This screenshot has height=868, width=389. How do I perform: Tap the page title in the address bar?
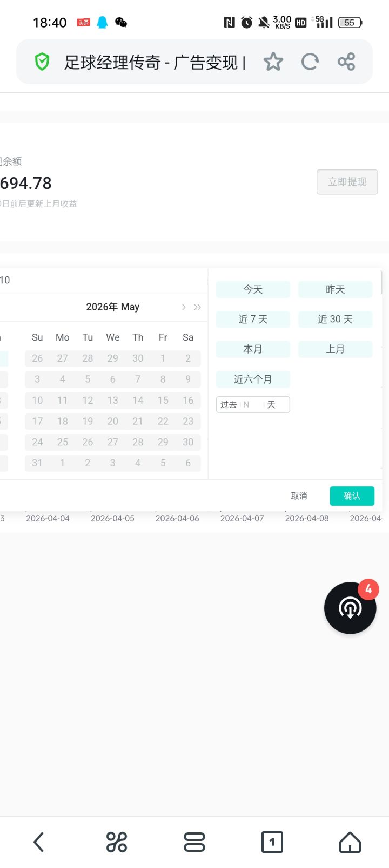pyautogui.click(x=155, y=63)
